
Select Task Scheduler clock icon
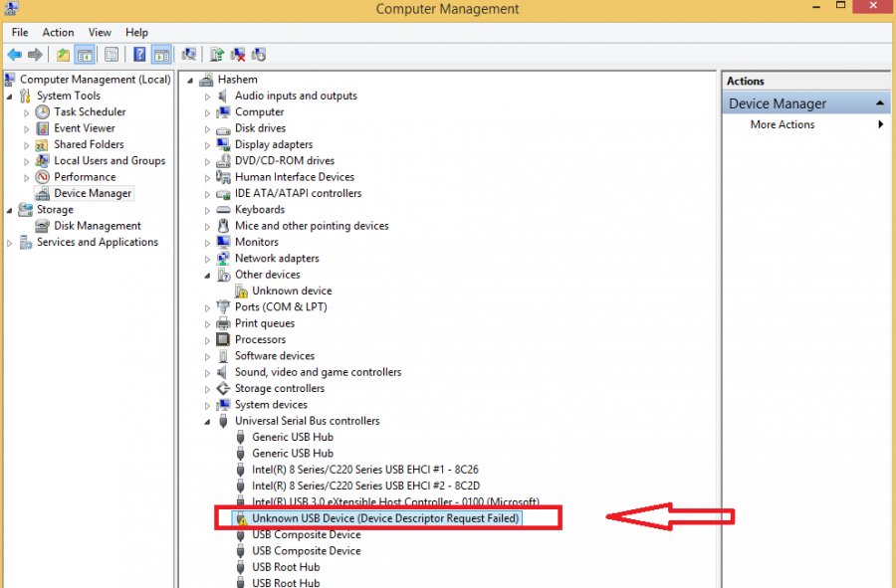[42, 111]
